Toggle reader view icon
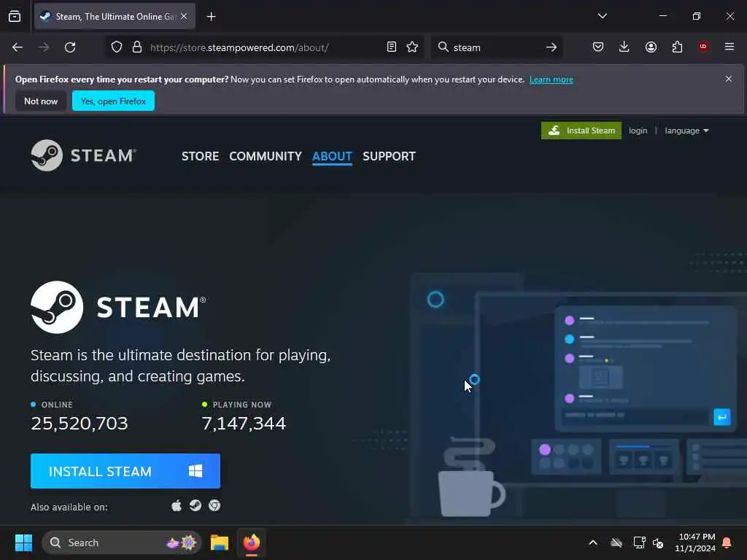747x560 pixels. pos(392,47)
